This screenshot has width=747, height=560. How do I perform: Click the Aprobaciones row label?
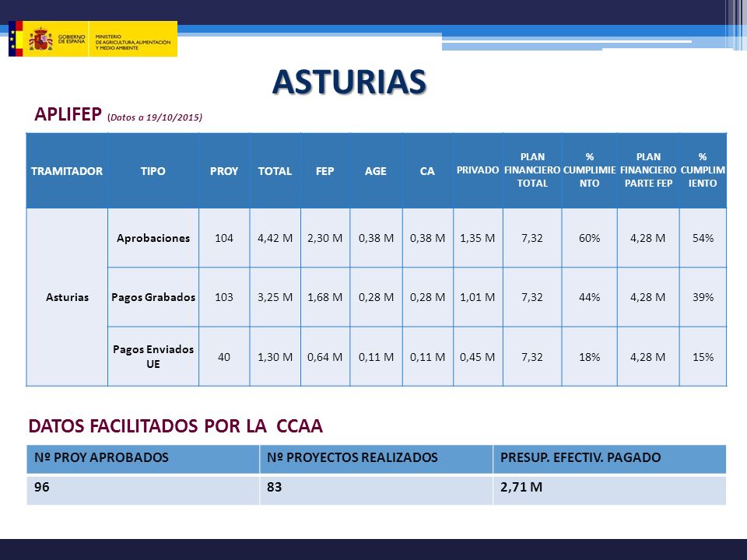tap(153, 238)
